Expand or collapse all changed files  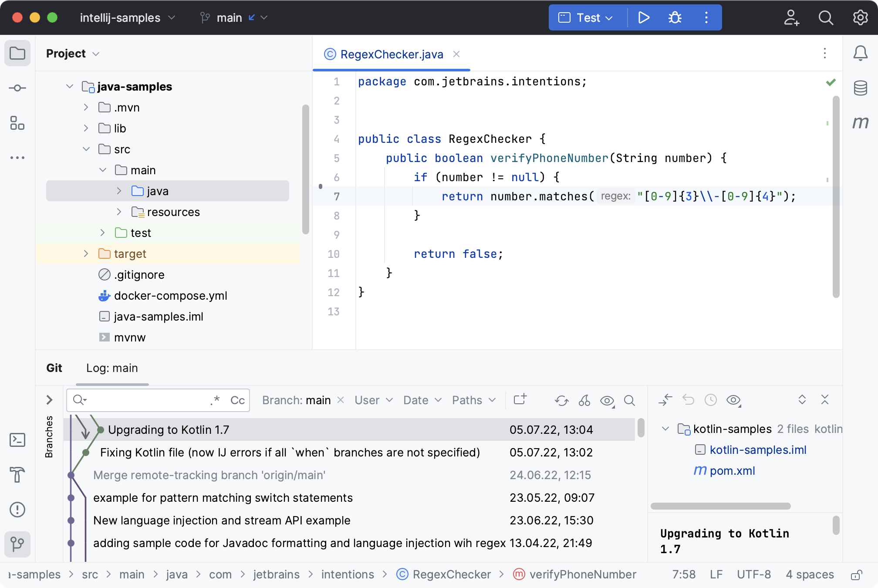click(x=802, y=400)
